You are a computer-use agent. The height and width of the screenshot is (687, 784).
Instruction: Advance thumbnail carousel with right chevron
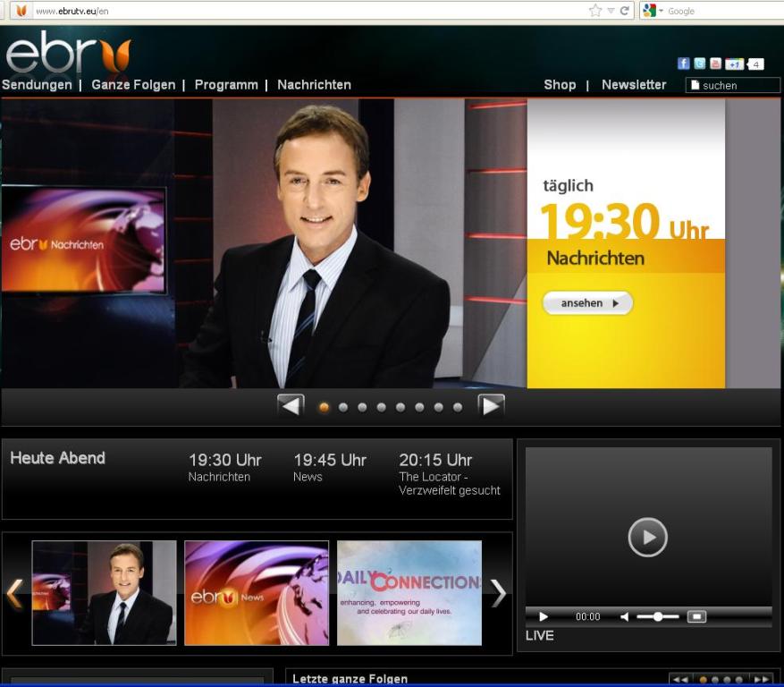(498, 592)
